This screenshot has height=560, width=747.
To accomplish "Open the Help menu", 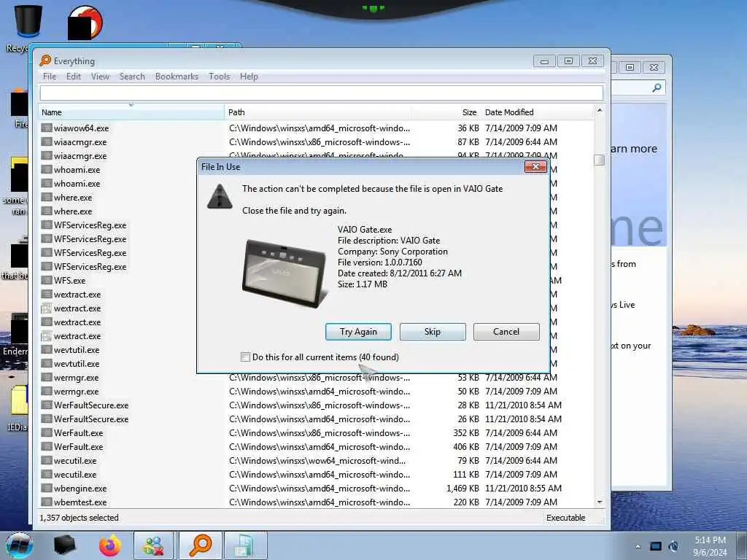I will pos(249,76).
